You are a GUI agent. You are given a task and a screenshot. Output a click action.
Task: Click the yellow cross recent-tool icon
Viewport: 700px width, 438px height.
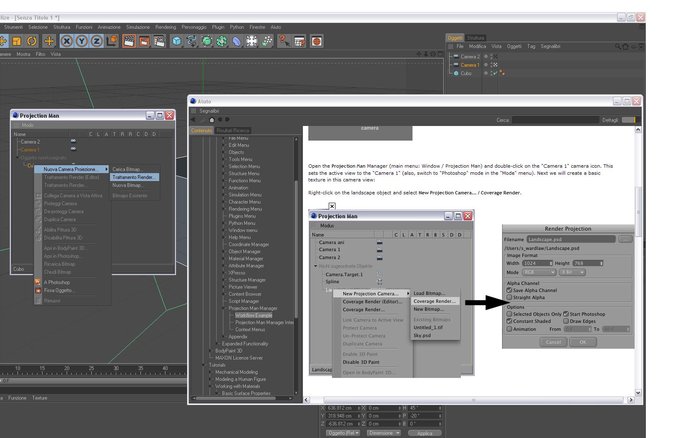[x=49, y=42]
